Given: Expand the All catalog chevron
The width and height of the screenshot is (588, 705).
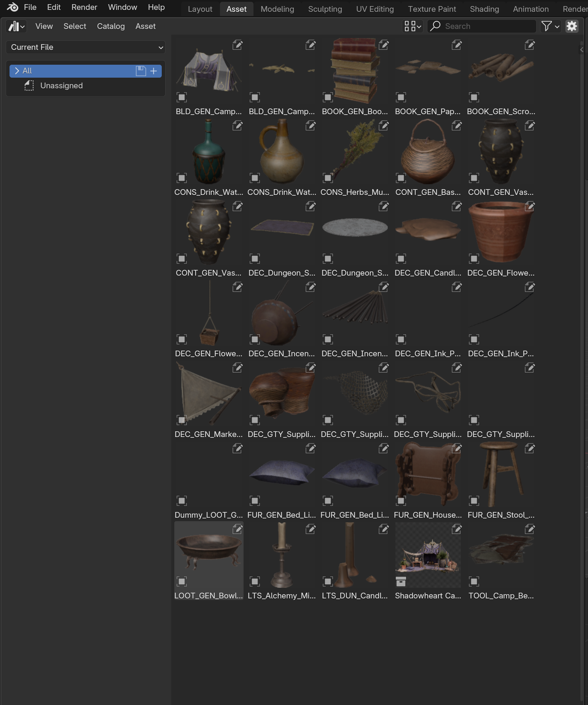Looking at the screenshot, I should tap(17, 71).
